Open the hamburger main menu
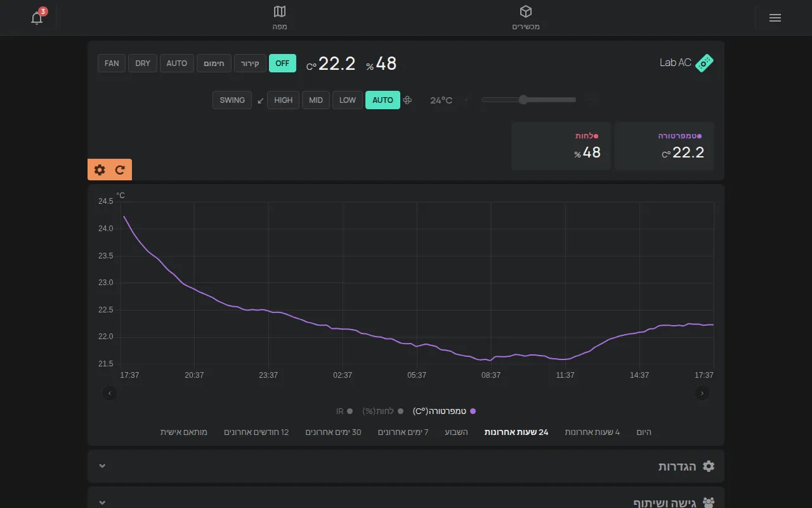 pyautogui.click(x=775, y=18)
